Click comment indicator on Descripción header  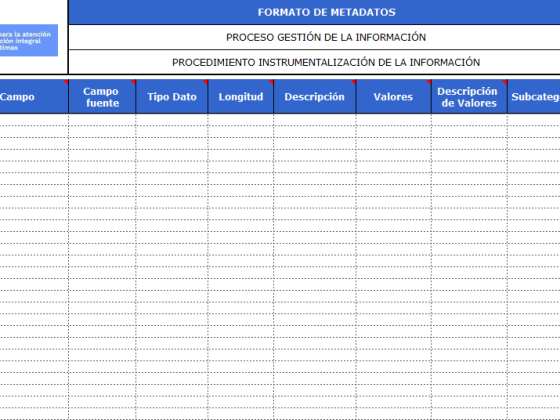[x=354, y=82]
